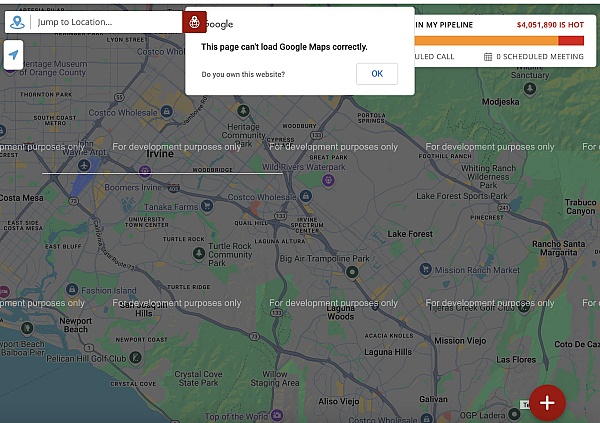Click Heritage Community Park tree marker

point(243,111)
